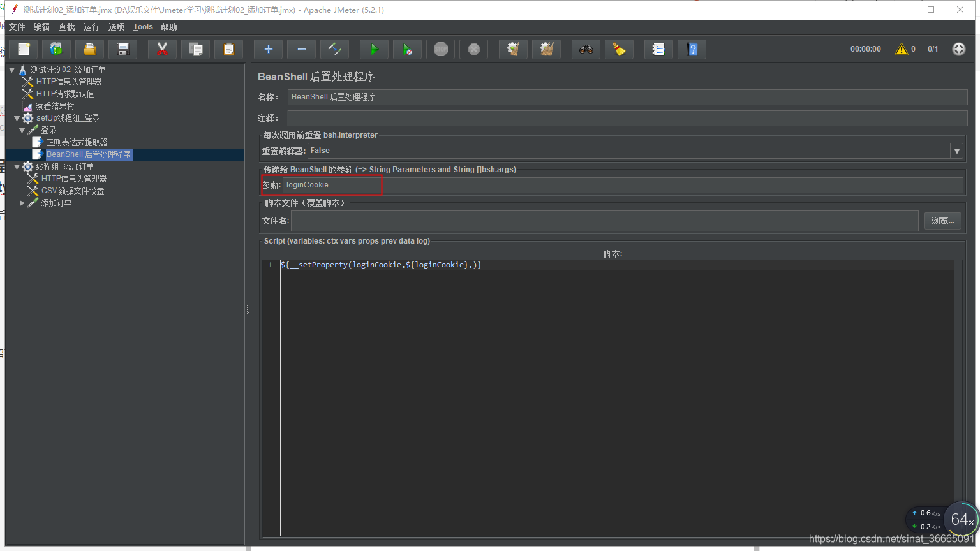Screen dimensions: 980x551
Task: Click the 00:00:00 elapsed time display
Action: coord(865,49)
